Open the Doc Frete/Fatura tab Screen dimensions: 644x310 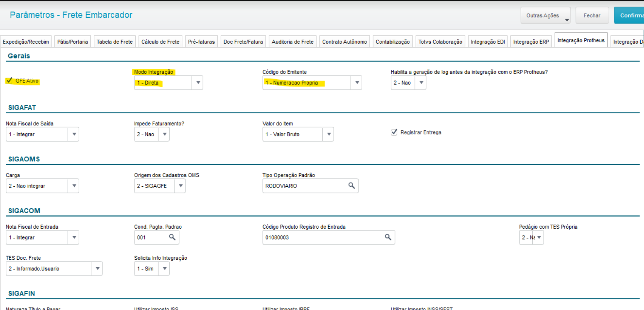tap(243, 41)
